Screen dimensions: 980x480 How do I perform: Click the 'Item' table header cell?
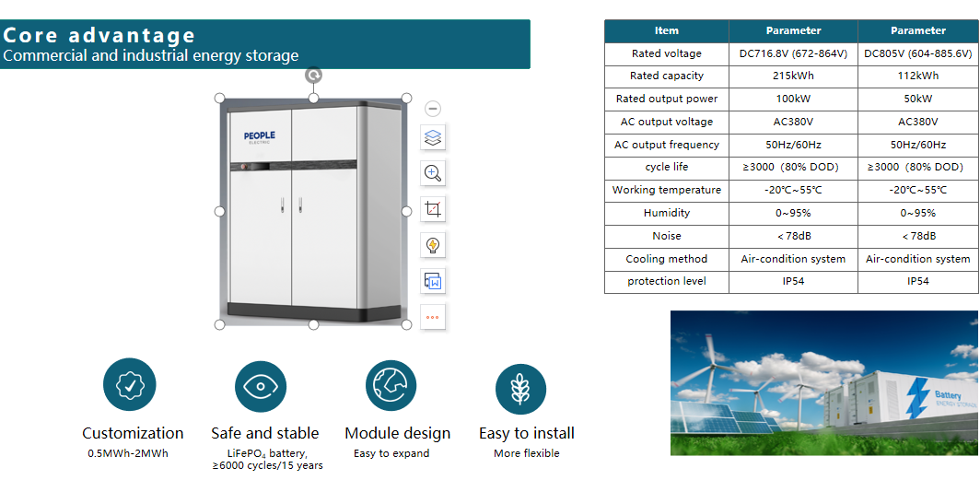pos(666,31)
